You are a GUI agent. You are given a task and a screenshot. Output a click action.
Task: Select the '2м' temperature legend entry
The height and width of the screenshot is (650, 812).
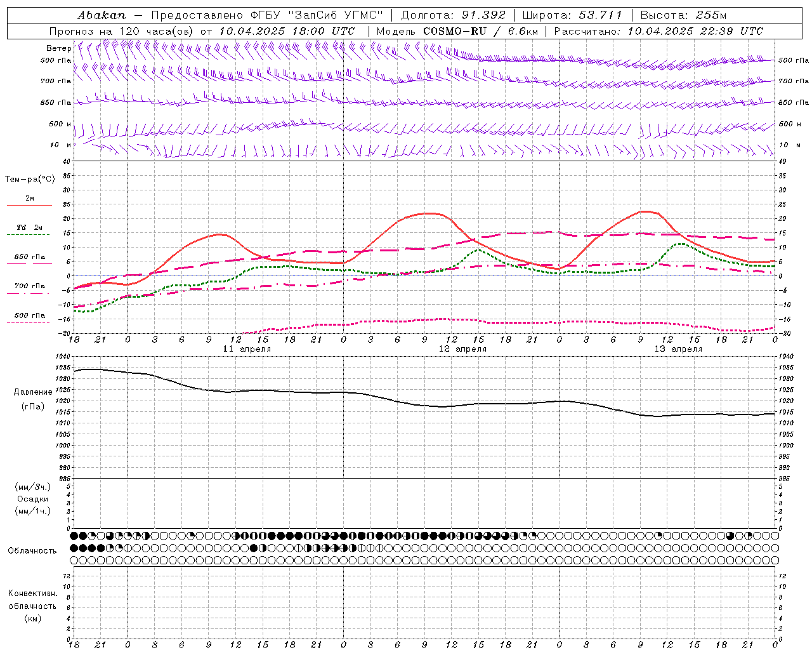point(29,198)
